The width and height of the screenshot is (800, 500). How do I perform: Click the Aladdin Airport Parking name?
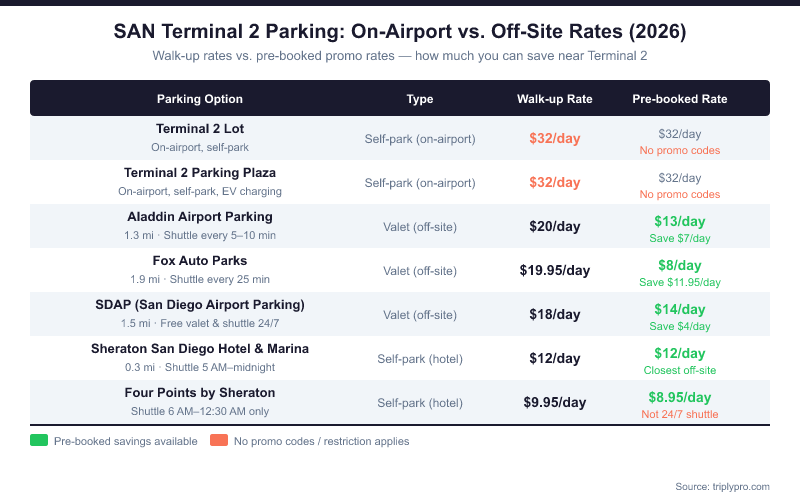(x=200, y=217)
